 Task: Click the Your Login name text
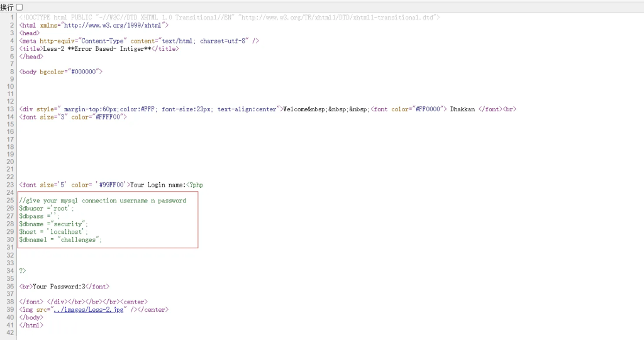tap(157, 185)
